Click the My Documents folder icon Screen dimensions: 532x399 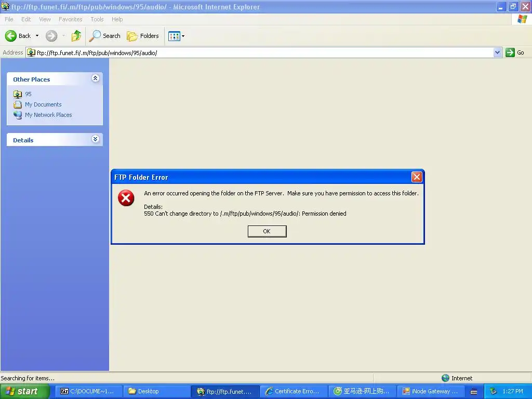[x=18, y=104]
